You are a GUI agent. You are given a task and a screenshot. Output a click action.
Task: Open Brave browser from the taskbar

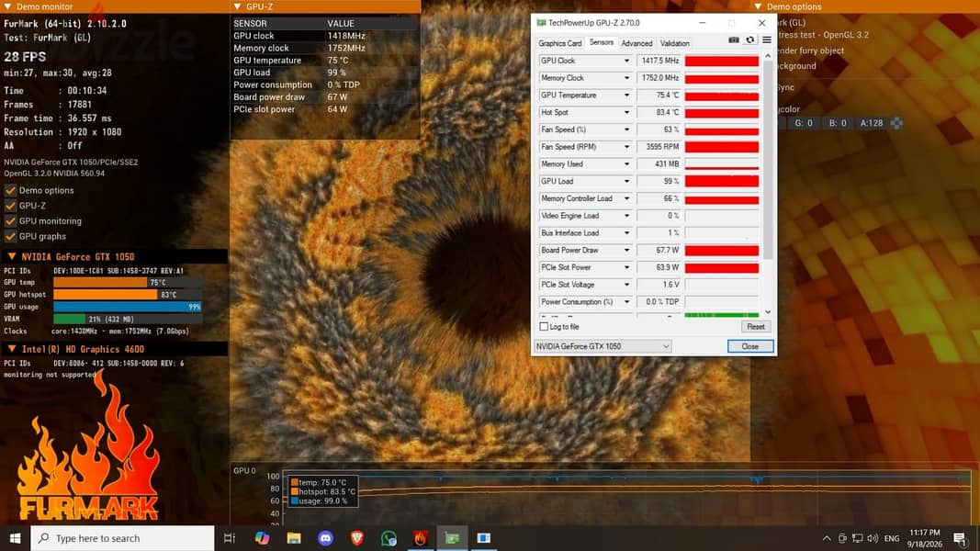click(x=357, y=538)
